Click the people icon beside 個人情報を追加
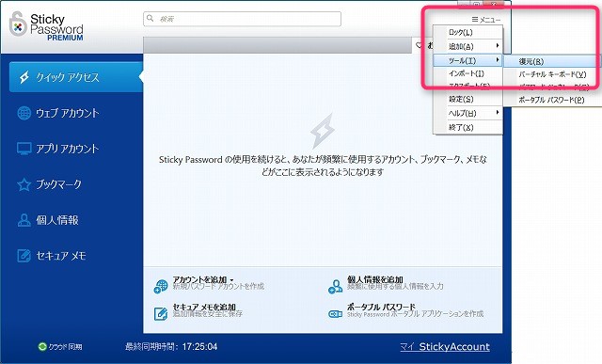 (x=335, y=286)
